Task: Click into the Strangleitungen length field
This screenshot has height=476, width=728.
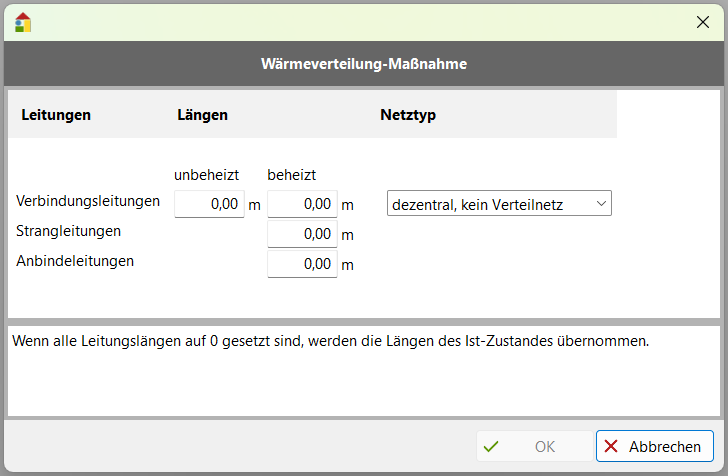Action: (302, 234)
